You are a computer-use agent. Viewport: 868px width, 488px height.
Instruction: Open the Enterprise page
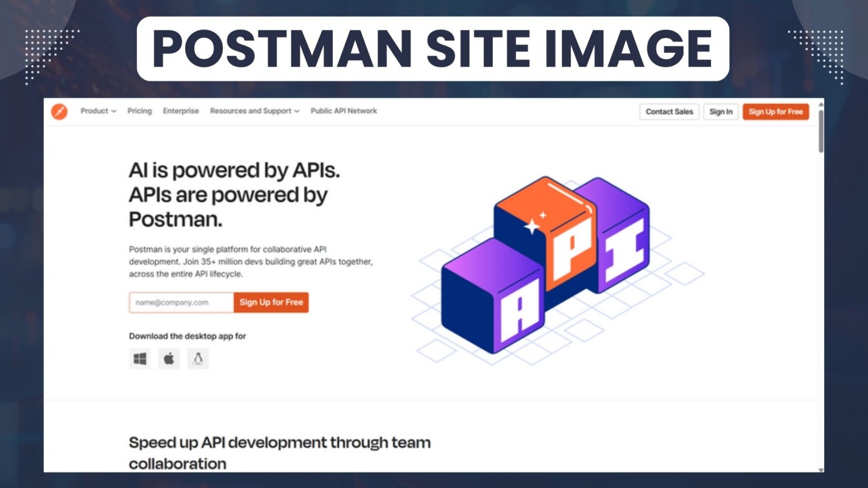click(x=181, y=111)
